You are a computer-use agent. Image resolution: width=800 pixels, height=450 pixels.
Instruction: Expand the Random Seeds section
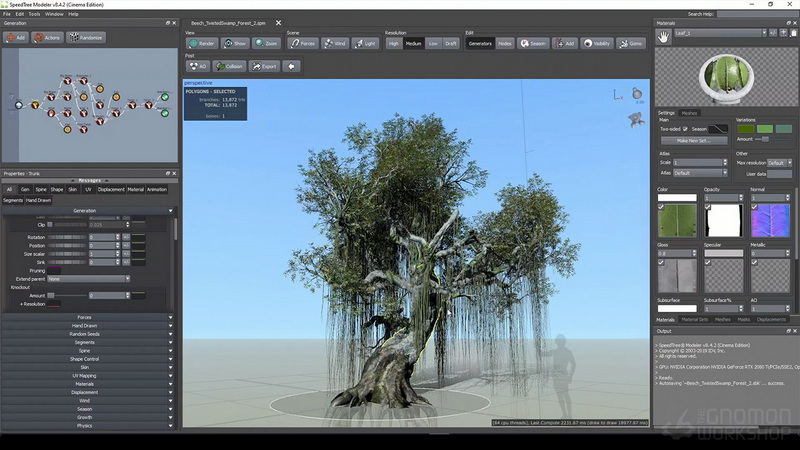[x=88, y=334]
